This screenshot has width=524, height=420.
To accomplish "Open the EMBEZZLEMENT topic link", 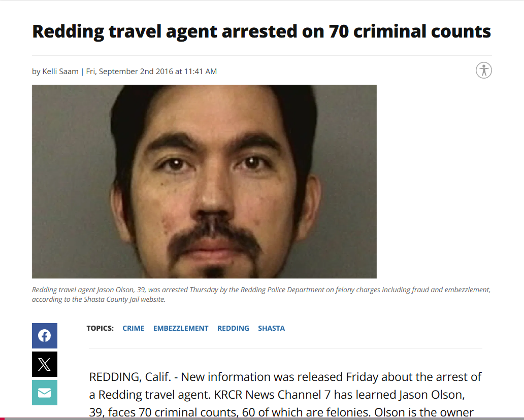I will coord(181,328).
